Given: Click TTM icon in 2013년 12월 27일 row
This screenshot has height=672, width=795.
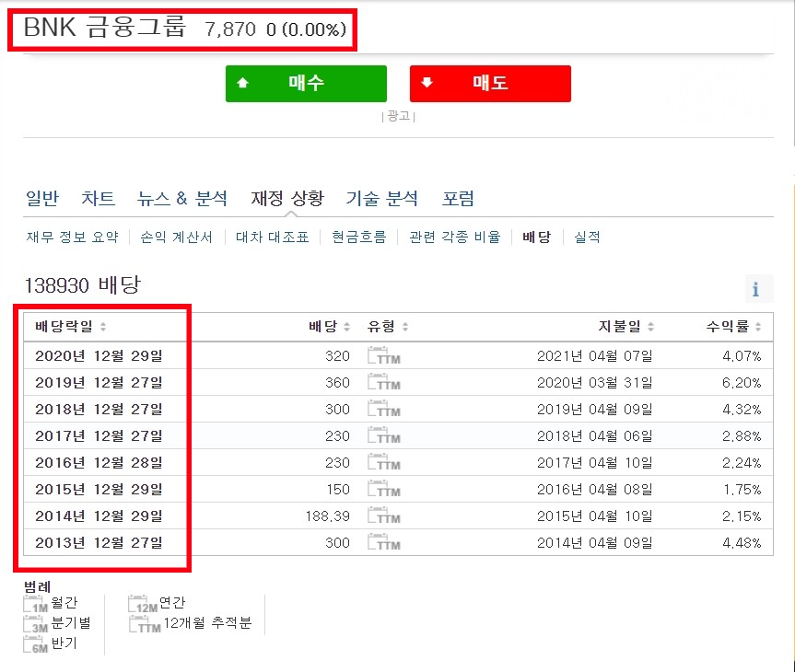Looking at the screenshot, I should [x=384, y=543].
